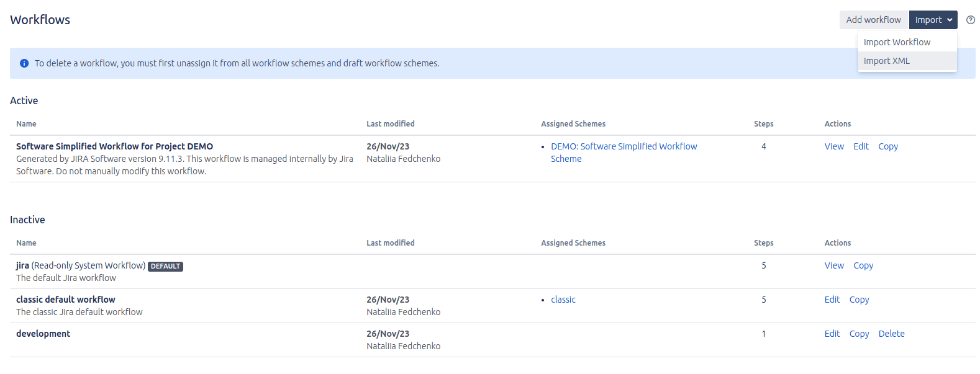Screen dimensions: 980x374
Task: Click the DEFAULT badge next to jira
Action: click(165, 266)
